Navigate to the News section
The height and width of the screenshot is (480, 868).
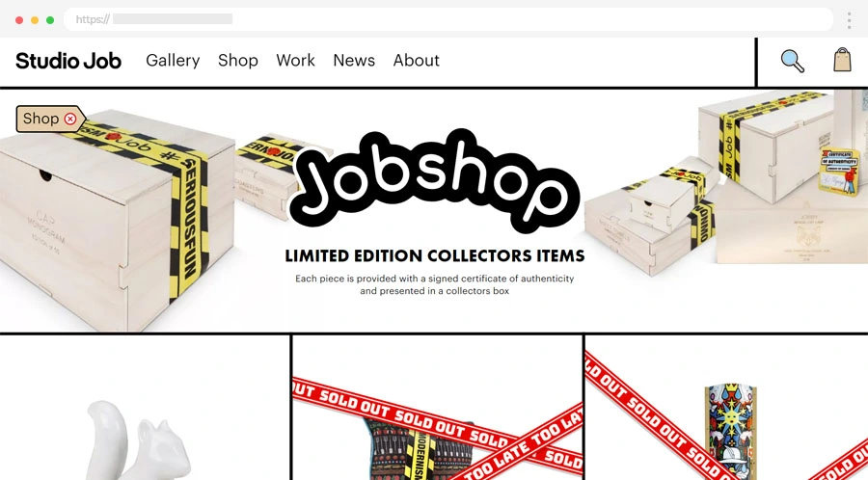pyautogui.click(x=354, y=61)
